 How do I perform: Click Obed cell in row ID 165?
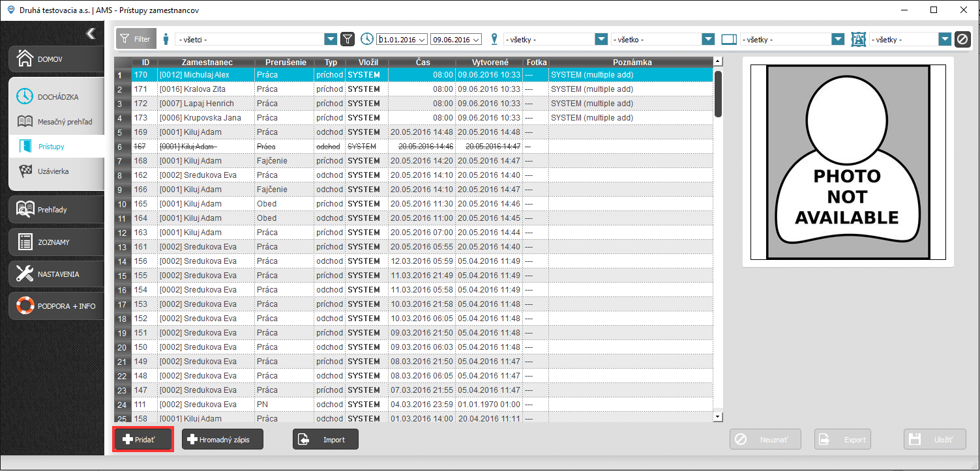[284, 204]
